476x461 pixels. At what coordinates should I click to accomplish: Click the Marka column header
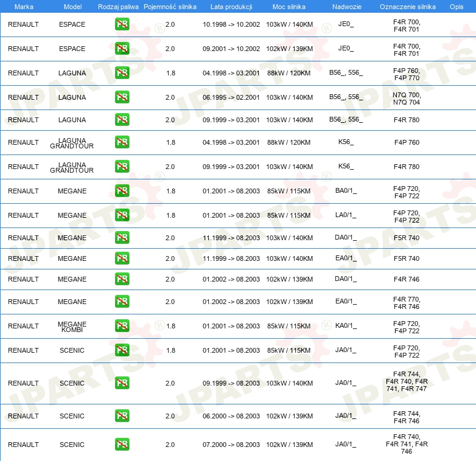coord(23,6)
